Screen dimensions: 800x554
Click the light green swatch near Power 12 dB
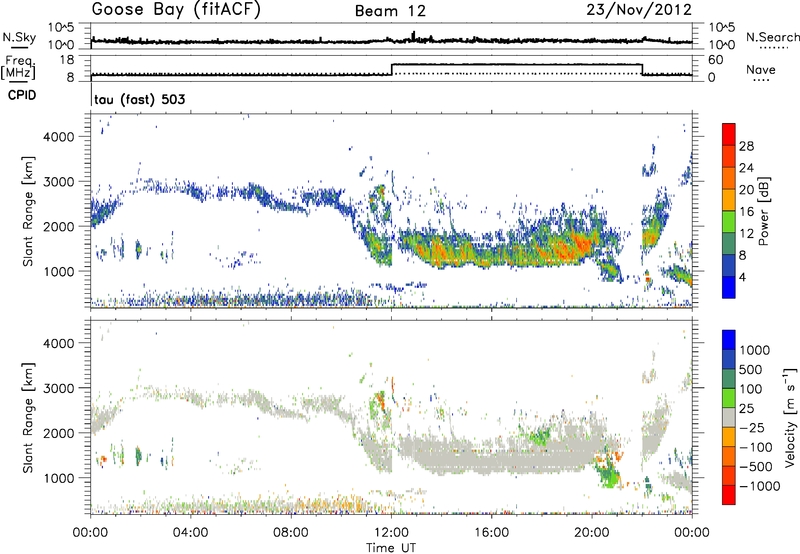(729, 221)
